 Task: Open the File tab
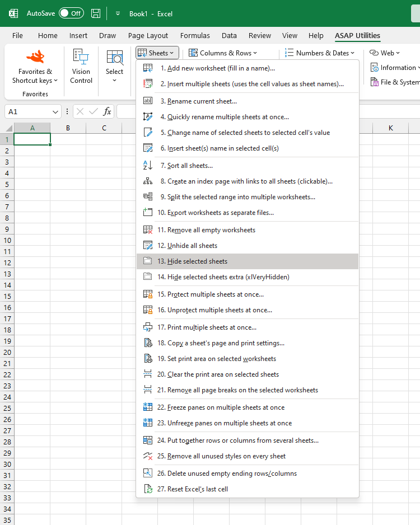click(17, 35)
